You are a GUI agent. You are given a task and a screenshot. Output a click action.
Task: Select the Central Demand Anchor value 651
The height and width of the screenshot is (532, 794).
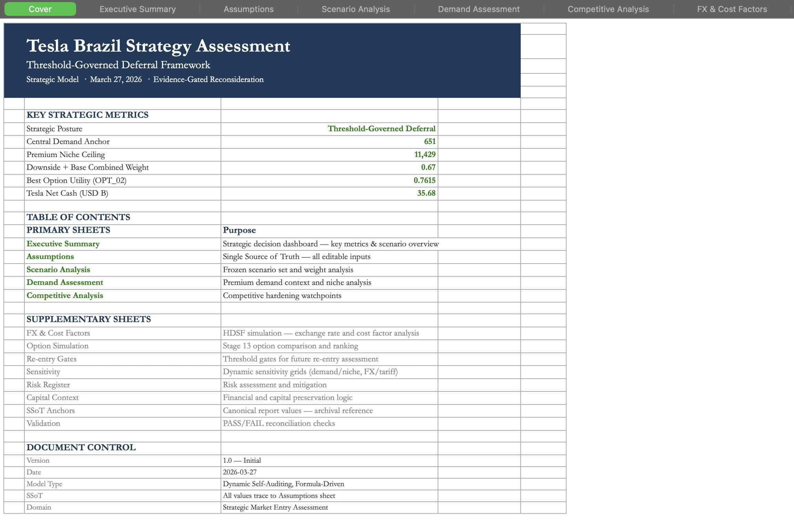coord(429,142)
